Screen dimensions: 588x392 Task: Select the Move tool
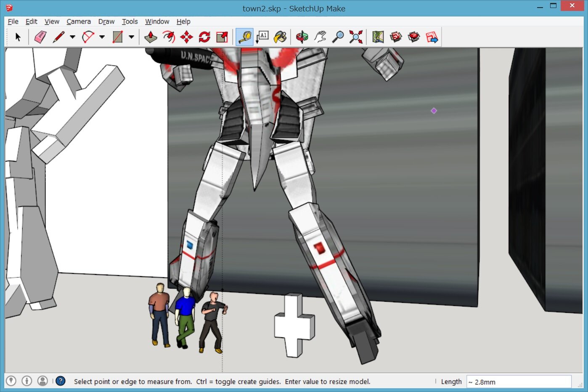(186, 37)
